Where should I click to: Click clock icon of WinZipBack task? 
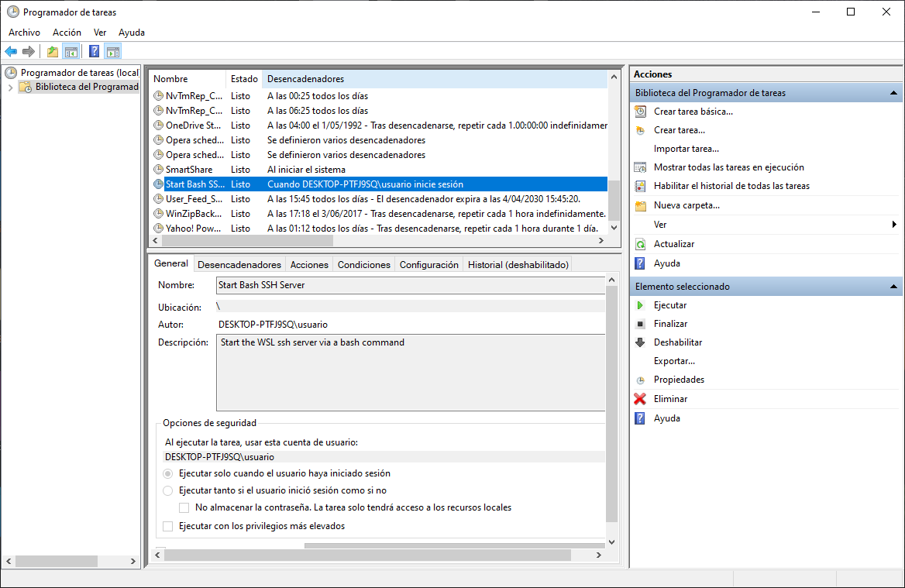[x=158, y=214]
